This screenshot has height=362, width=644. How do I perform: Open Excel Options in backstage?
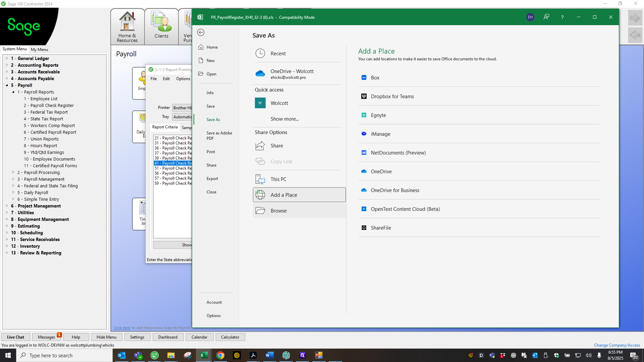tap(214, 316)
